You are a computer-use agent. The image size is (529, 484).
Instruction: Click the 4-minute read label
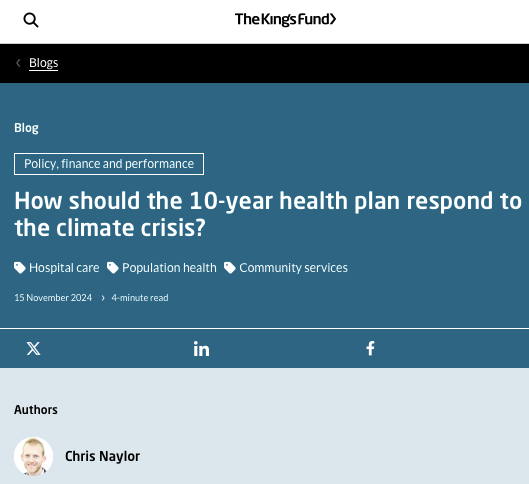click(x=140, y=298)
